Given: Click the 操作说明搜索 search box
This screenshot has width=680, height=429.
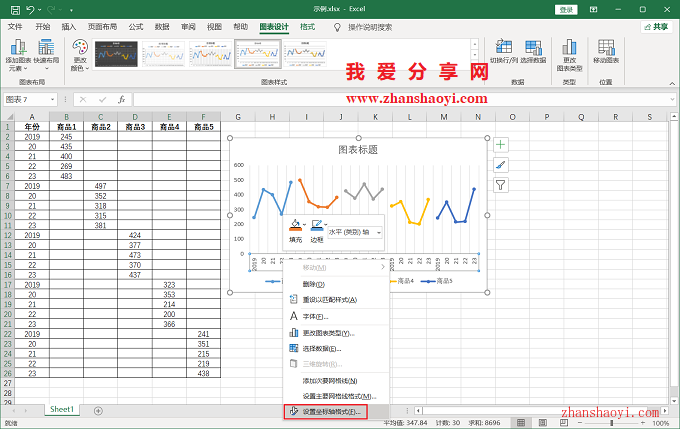Looking at the screenshot, I should tap(370, 27).
